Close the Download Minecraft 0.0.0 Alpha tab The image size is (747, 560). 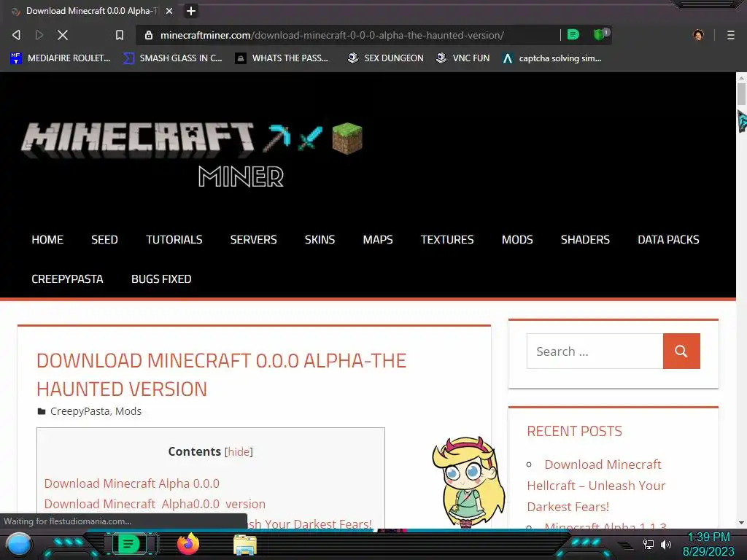pos(169,11)
